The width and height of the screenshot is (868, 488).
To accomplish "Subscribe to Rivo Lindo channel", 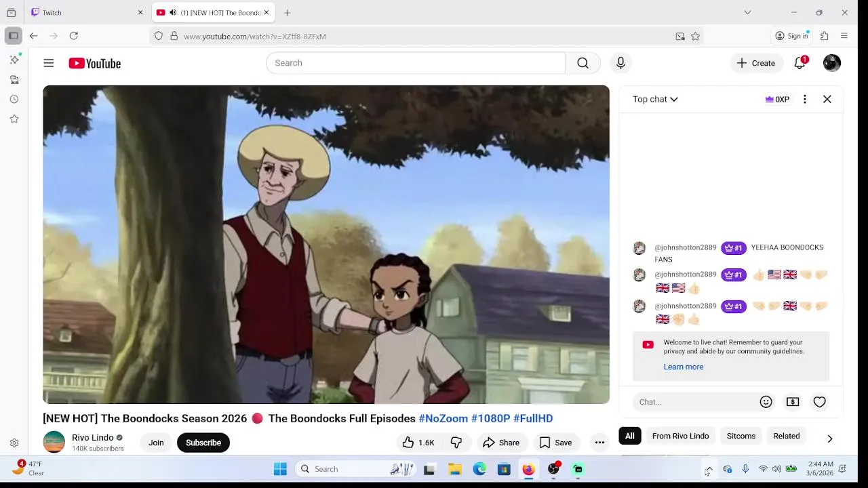I will pos(203,443).
